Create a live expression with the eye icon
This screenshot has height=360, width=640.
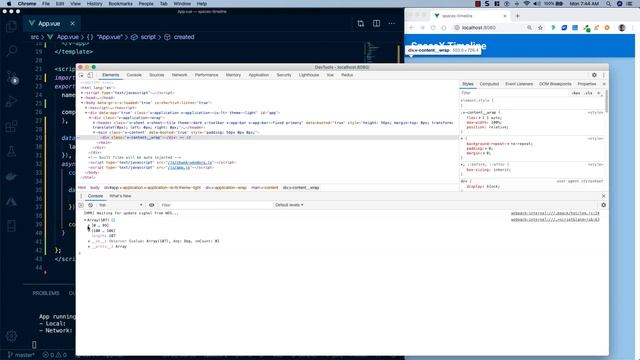click(x=151, y=205)
